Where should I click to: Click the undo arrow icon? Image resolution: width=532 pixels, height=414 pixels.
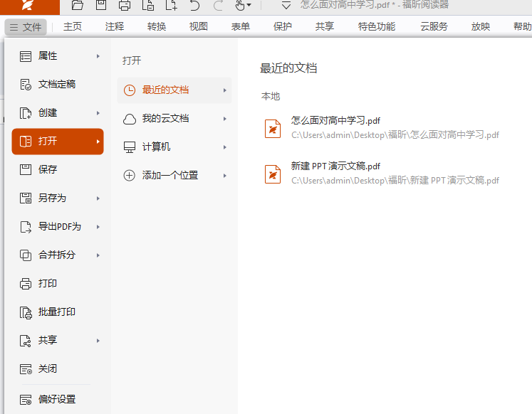coord(194,5)
